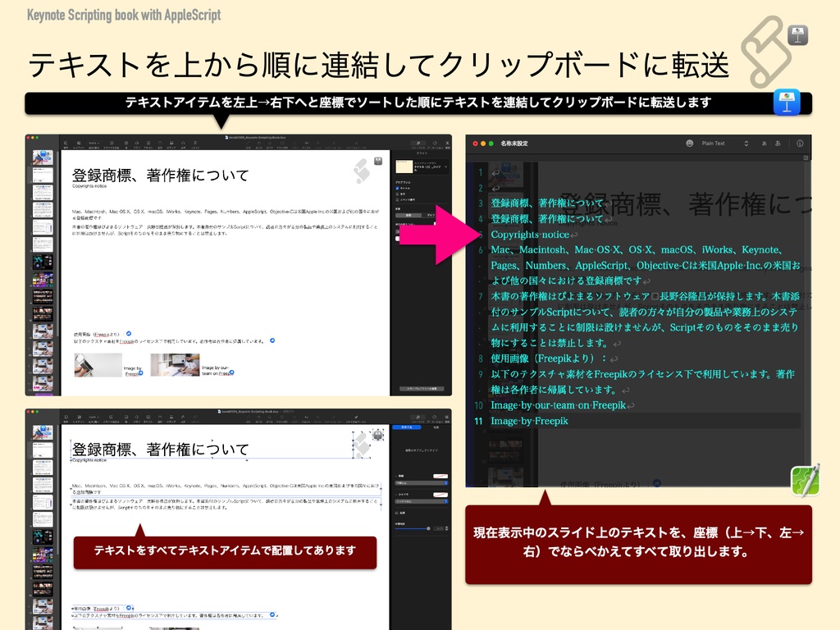Click View icon in lower Keynote toolbar
This screenshot has width=840, height=630.
(x=66, y=417)
